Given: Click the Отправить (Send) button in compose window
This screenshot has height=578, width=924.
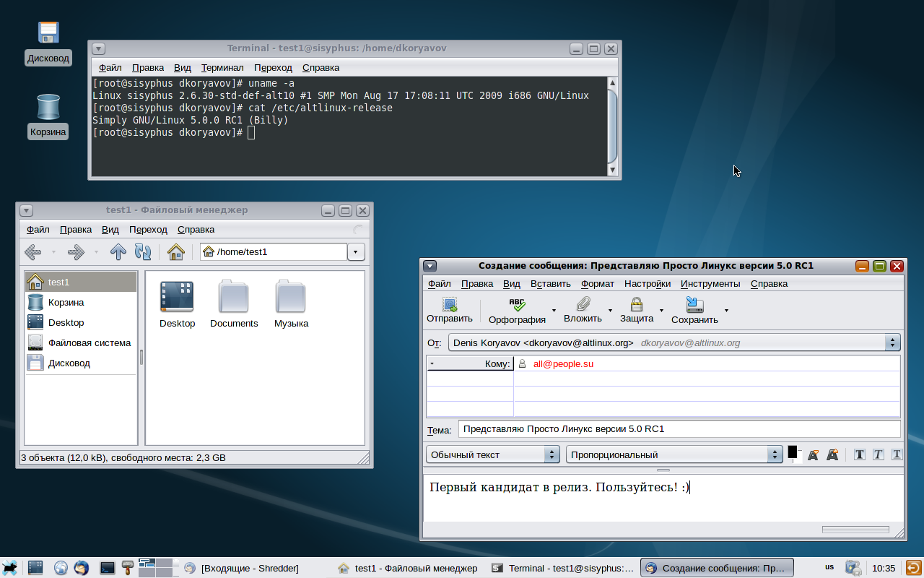Looking at the screenshot, I should (449, 310).
